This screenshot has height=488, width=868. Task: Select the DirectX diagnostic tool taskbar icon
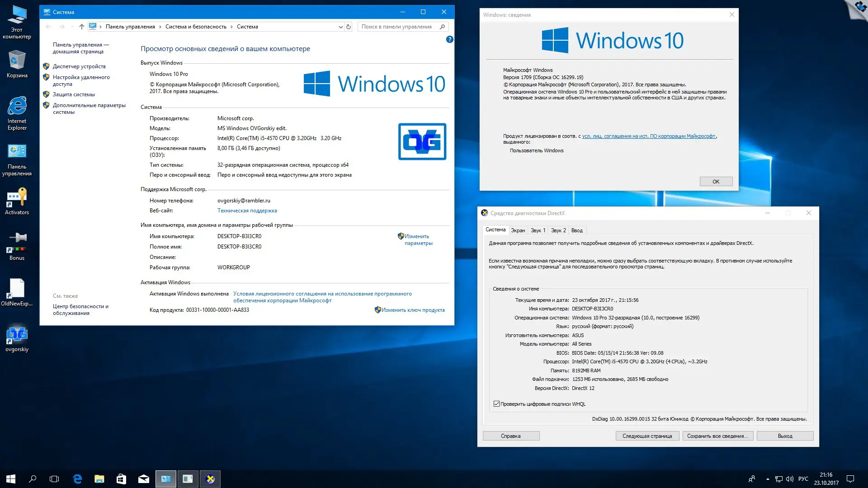(x=210, y=479)
